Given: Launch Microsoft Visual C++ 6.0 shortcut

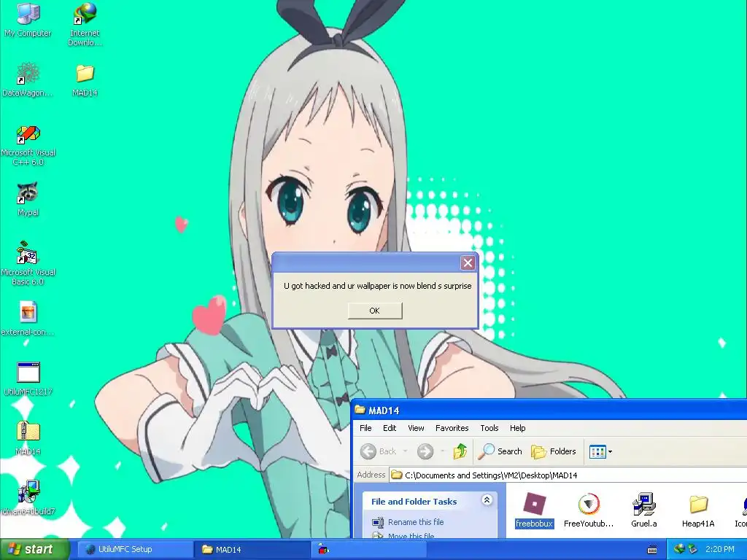Looking at the screenshot, I should (28, 145).
